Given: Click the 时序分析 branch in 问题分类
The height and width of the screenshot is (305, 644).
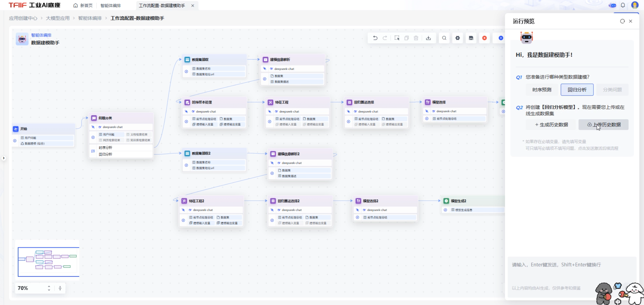Looking at the screenshot, I should click(121, 148).
